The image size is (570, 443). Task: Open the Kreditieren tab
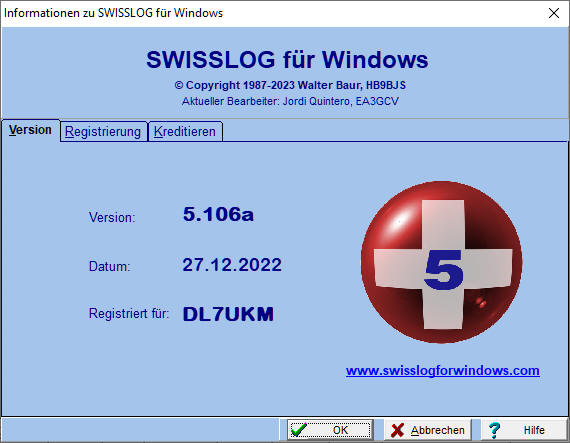pos(185,132)
